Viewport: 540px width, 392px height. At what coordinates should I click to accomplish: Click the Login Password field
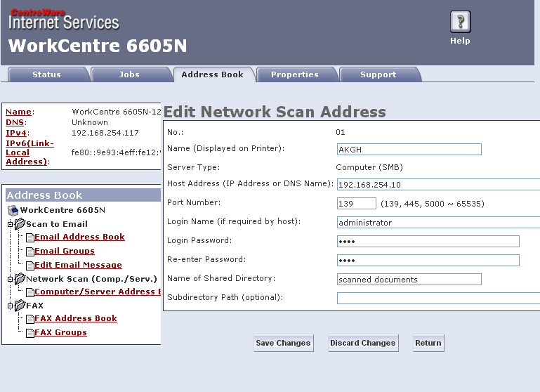click(x=428, y=241)
